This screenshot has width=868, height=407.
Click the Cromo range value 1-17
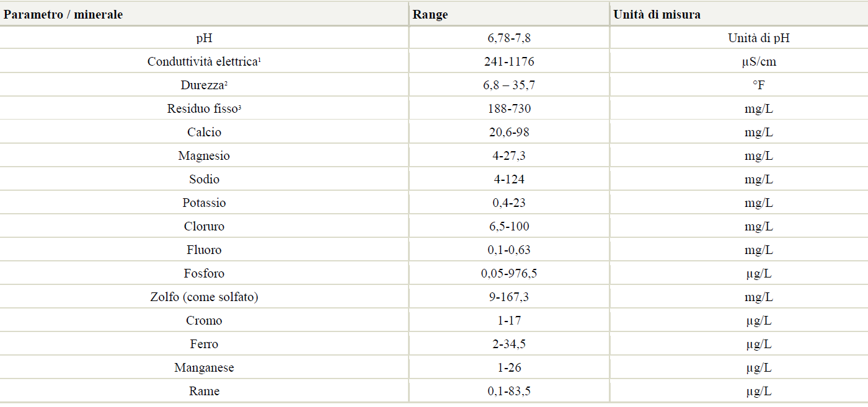click(509, 321)
